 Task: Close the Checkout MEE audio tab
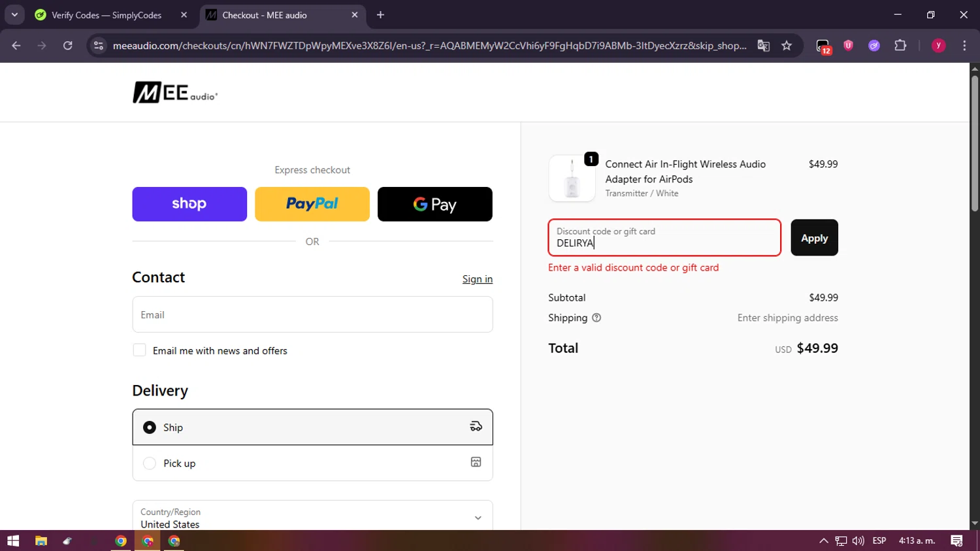pos(355,14)
